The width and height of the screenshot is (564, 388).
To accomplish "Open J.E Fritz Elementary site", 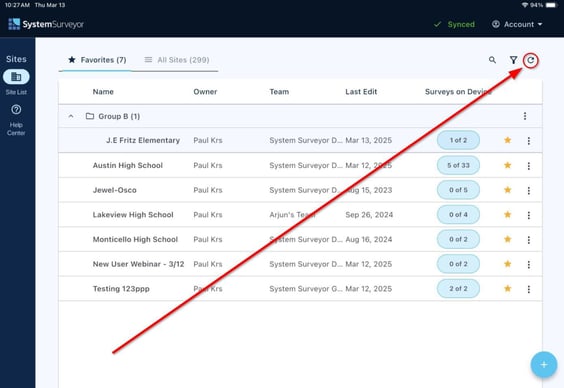I will 143,140.
